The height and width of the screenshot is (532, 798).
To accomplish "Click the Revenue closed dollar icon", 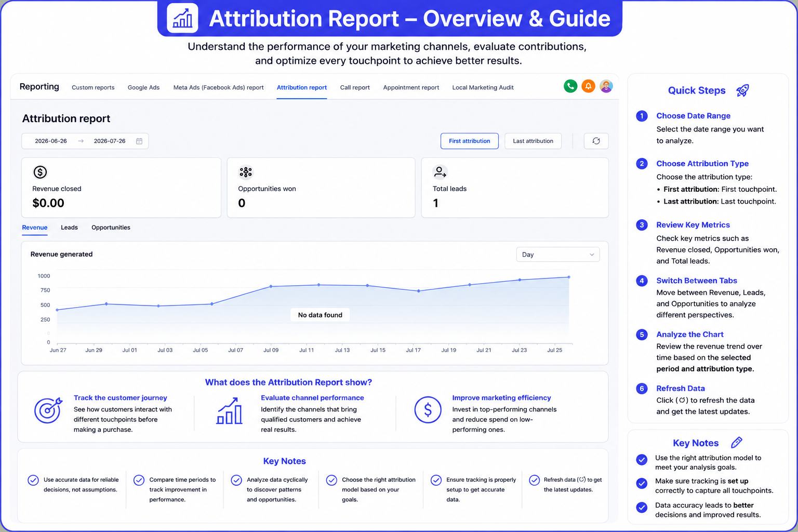I will (40, 172).
